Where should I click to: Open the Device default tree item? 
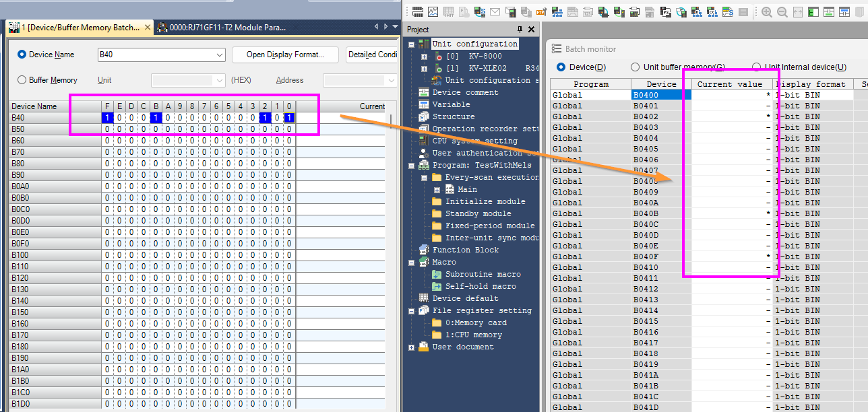465,298
